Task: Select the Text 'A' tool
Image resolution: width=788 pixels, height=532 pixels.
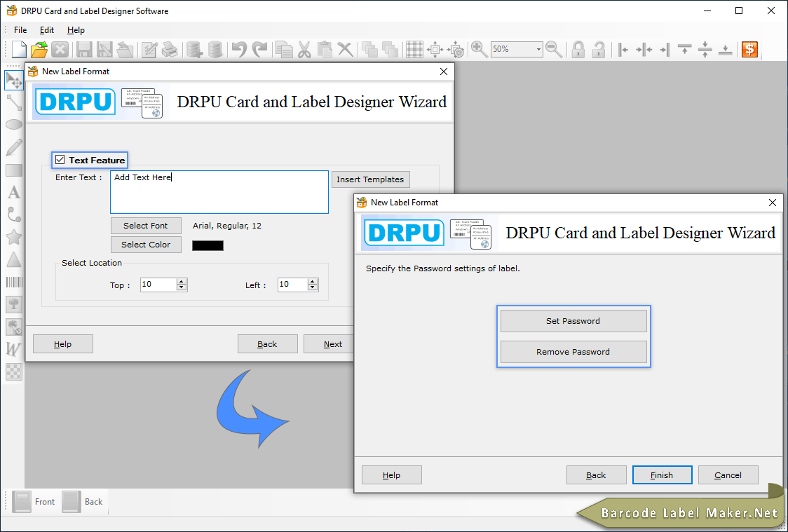Action: (x=14, y=192)
